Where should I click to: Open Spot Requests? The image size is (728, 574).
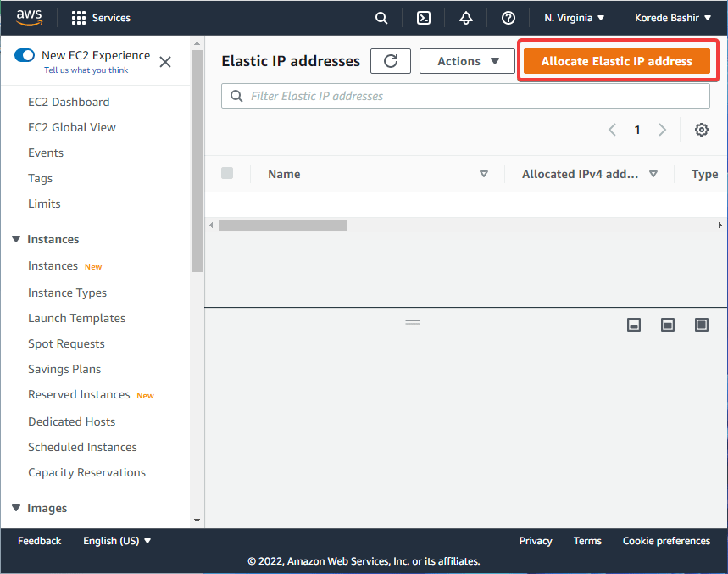click(66, 343)
